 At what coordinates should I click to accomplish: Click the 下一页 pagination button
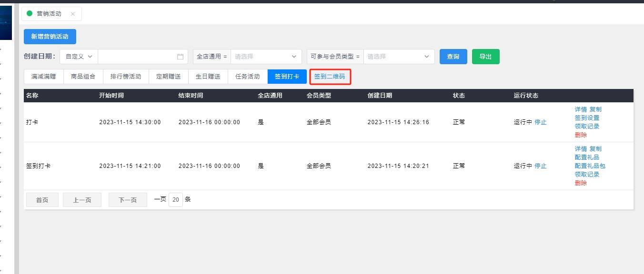click(128, 200)
